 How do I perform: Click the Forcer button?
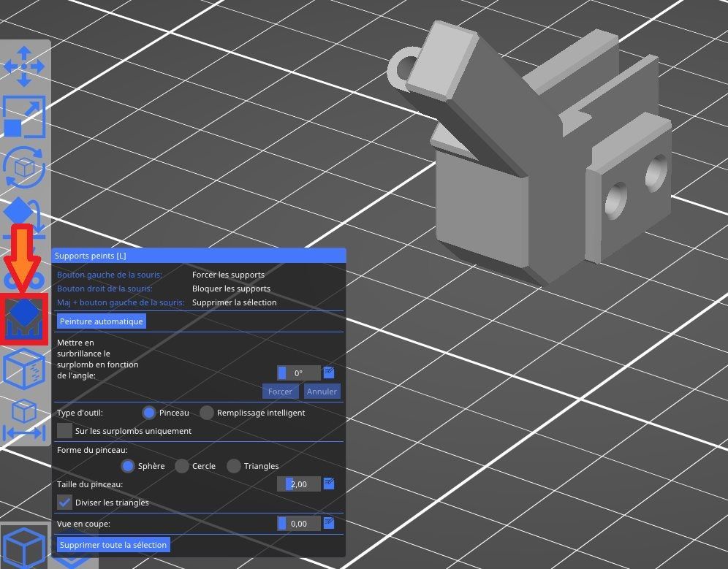280,392
